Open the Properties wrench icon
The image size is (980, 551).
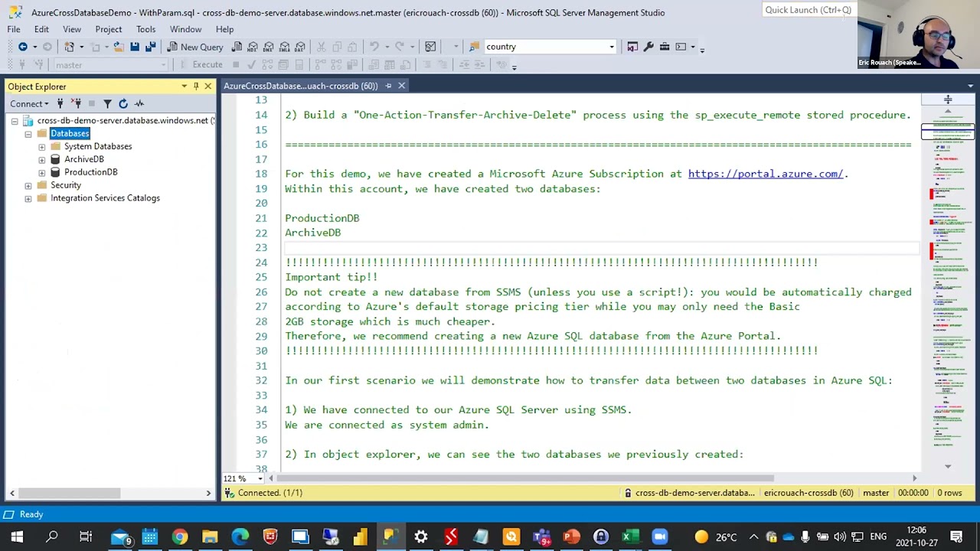tap(648, 47)
